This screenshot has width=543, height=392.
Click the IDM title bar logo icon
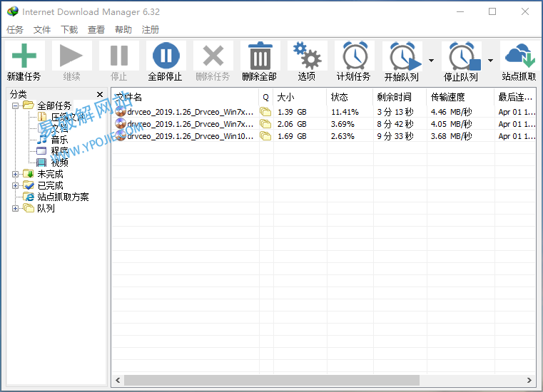[x=13, y=11]
